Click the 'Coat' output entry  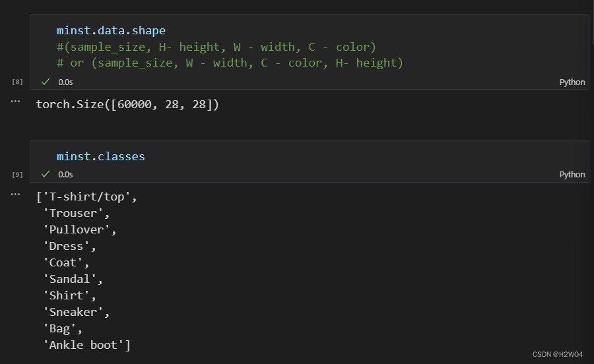(63, 262)
